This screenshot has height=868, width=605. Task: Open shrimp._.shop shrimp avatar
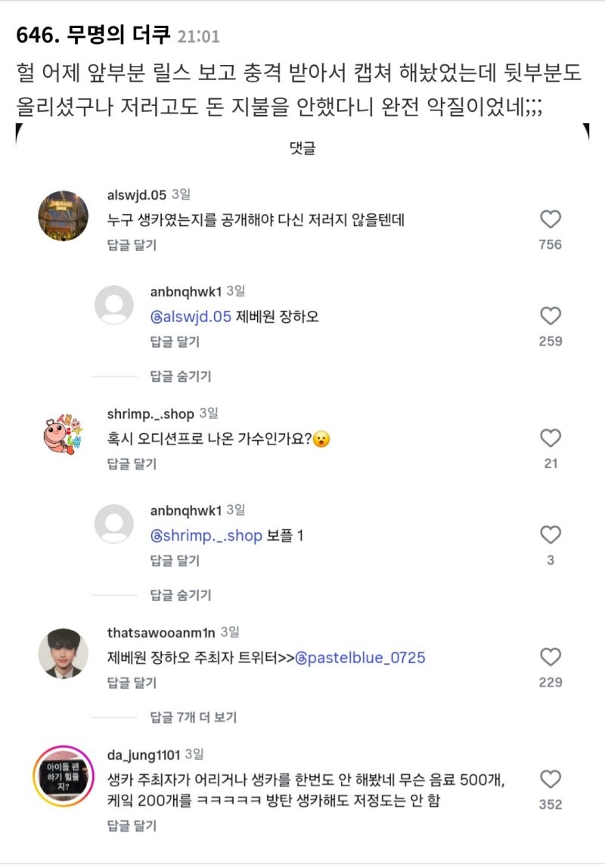[64, 436]
